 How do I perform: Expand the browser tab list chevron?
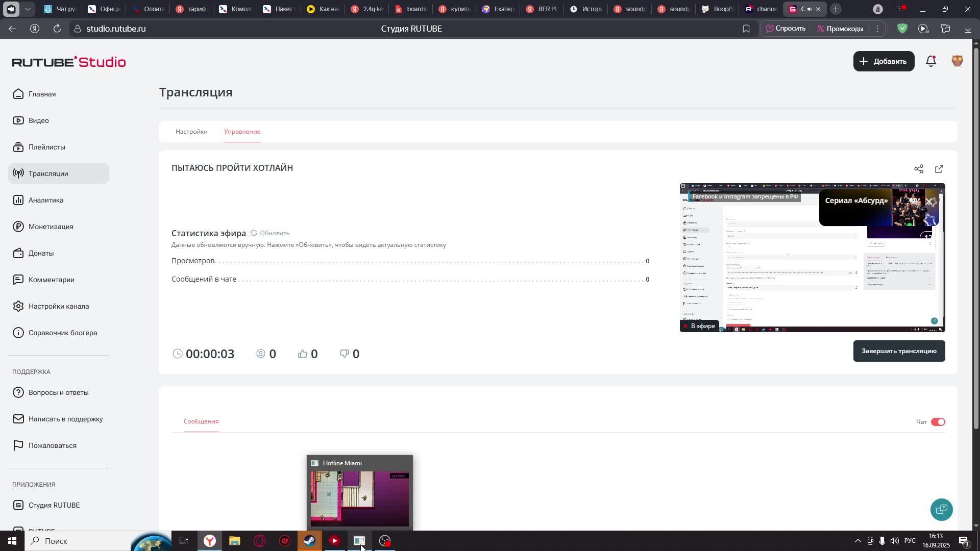point(28,9)
